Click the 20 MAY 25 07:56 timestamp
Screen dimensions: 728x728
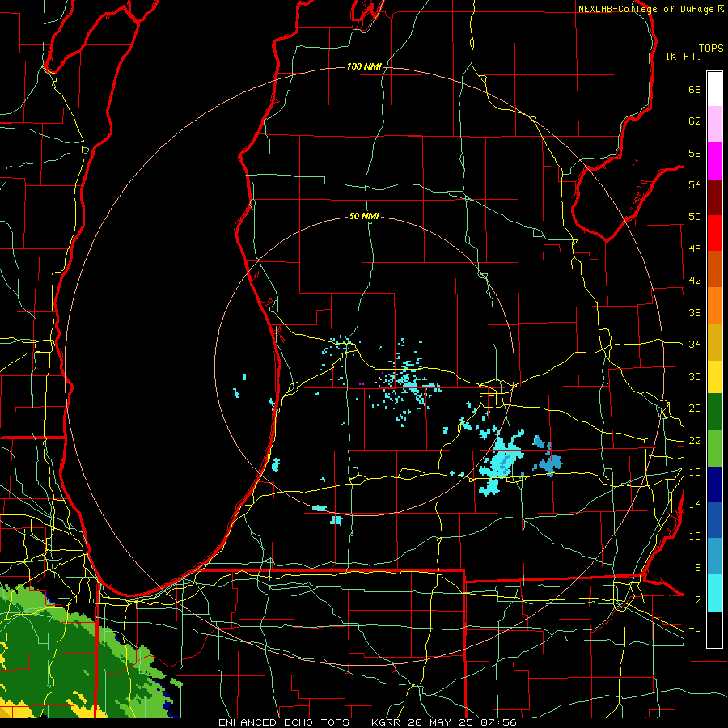tap(463, 722)
